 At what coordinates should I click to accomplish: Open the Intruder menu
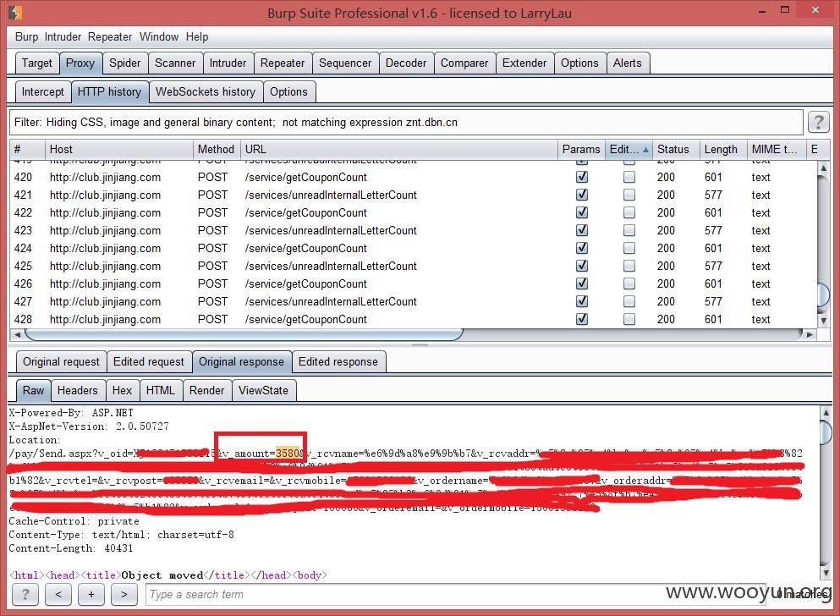point(63,37)
